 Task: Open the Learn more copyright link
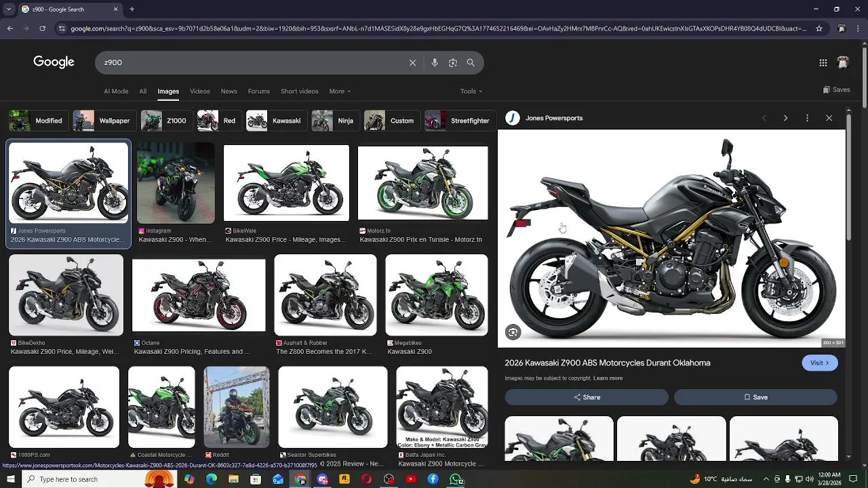[x=608, y=378]
